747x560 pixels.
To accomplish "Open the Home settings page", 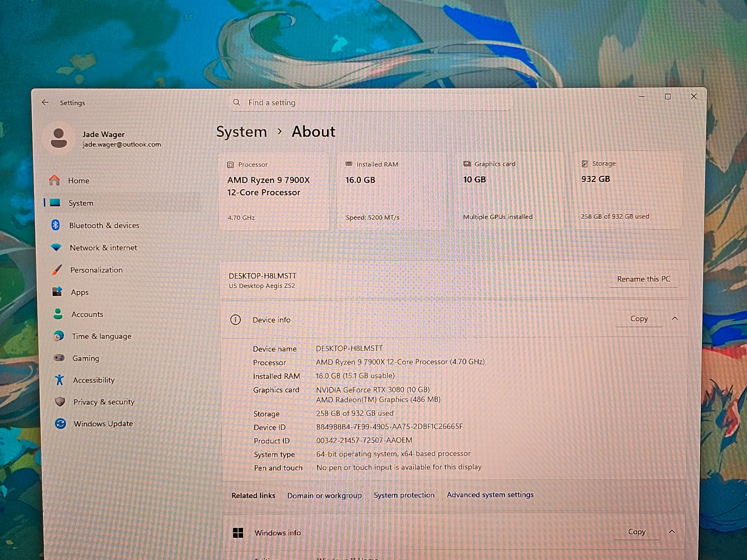I will [122, 180].
